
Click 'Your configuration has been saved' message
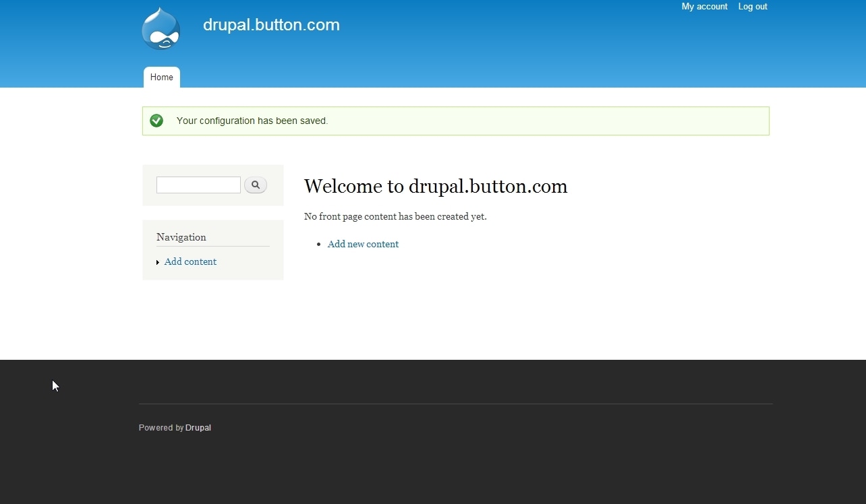coord(252,121)
